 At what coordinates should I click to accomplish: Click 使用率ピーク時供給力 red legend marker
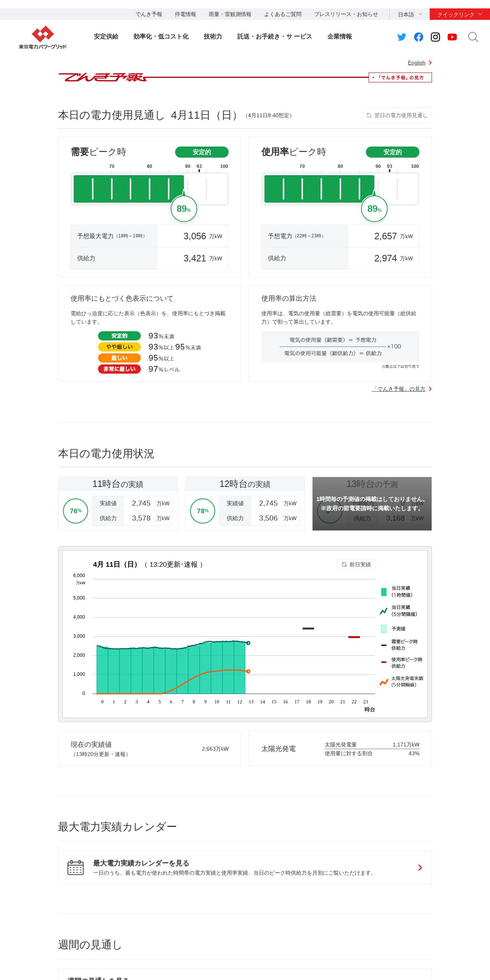pos(384,662)
